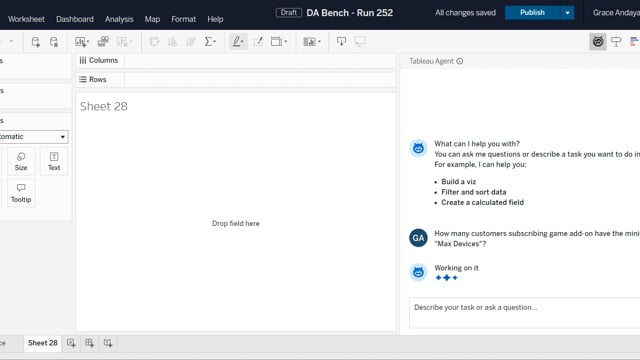Expand the Publish dropdown arrow
This screenshot has height=360, width=640.
[567, 13]
